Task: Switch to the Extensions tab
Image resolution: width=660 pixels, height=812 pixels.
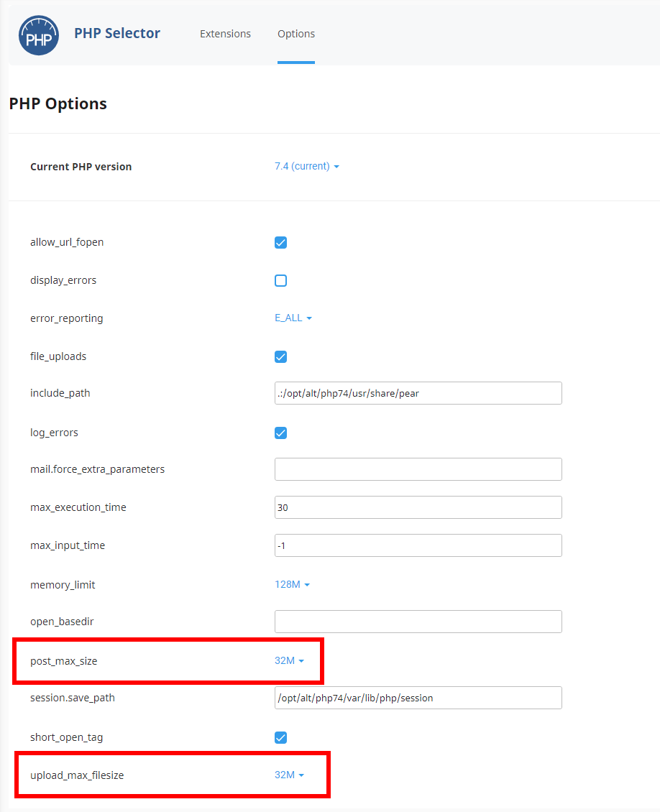Action: click(225, 33)
